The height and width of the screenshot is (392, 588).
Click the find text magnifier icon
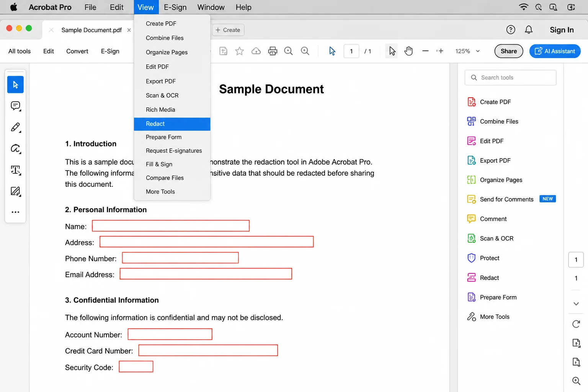(x=289, y=51)
